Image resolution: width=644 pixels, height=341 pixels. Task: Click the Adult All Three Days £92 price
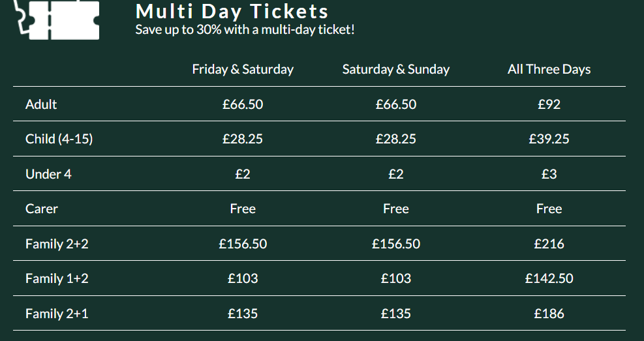549,104
